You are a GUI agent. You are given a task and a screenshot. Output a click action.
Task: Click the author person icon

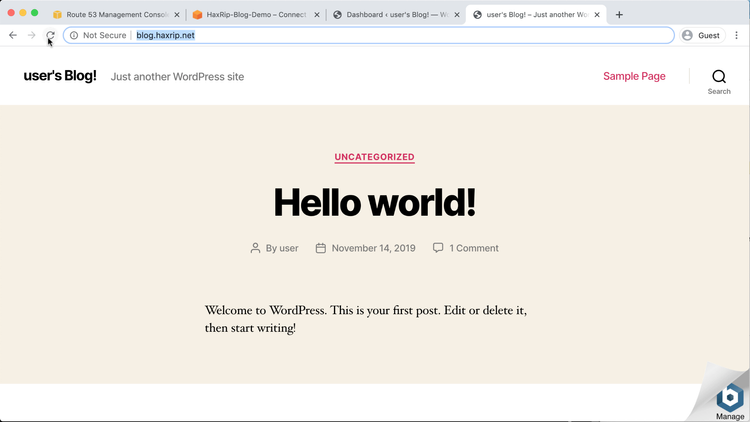(x=255, y=248)
